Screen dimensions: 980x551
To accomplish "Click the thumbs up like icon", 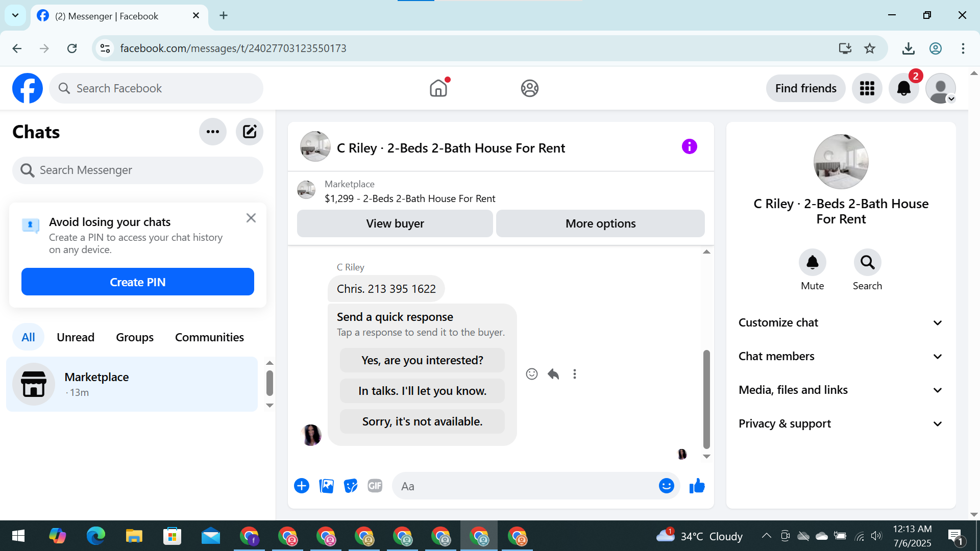I will point(697,486).
